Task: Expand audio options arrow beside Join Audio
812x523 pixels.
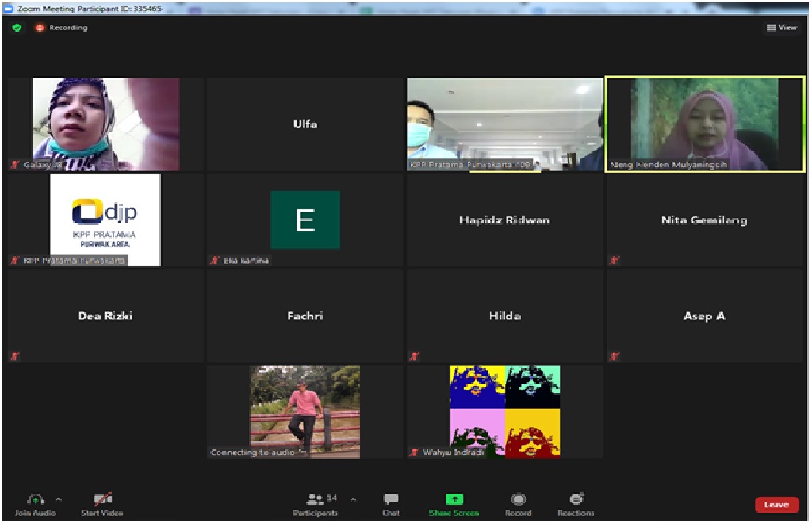Action: coord(58,499)
